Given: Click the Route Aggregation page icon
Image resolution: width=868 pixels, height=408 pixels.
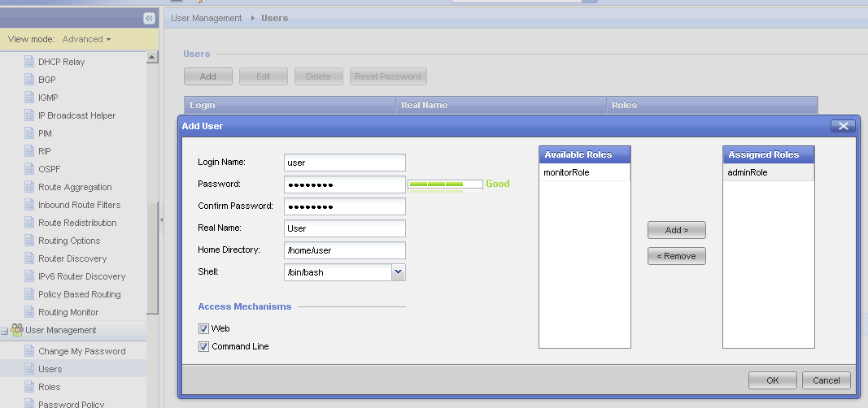Looking at the screenshot, I should [x=29, y=187].
